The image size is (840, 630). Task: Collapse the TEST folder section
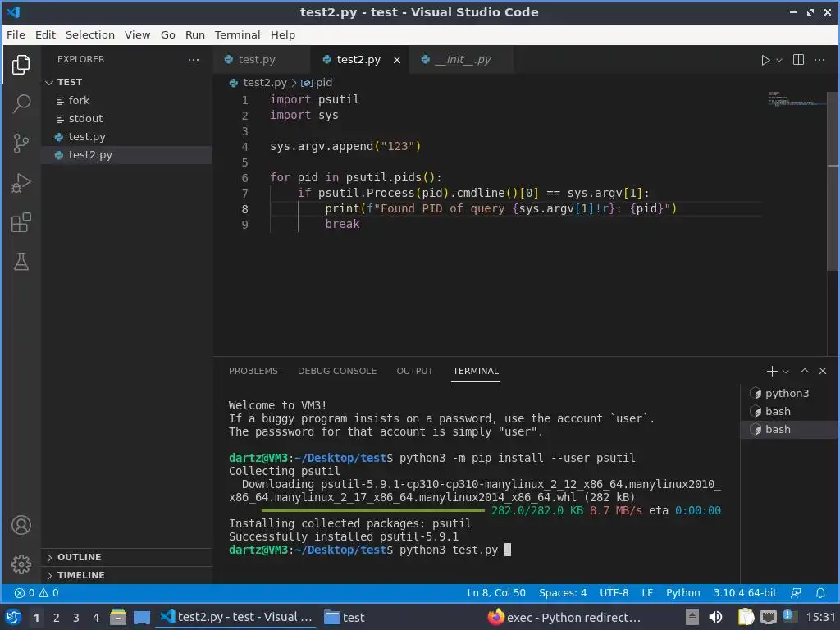(127, 82)
